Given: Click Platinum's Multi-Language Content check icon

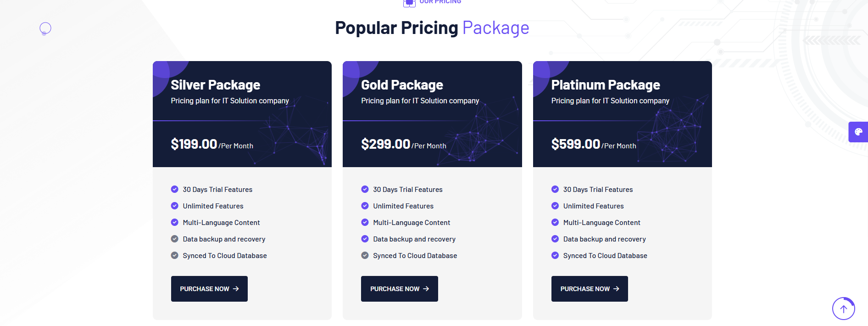Looking at the screenshot, I should (x=555, y=222).
